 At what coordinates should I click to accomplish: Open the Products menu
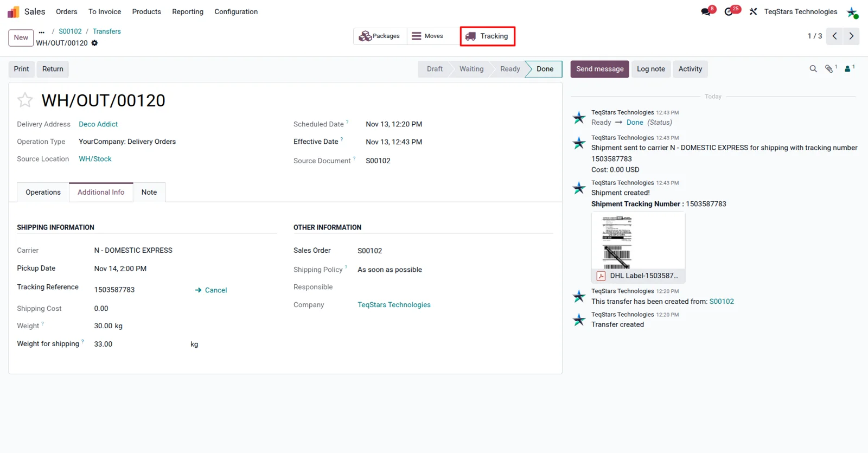tap(146, 11)
